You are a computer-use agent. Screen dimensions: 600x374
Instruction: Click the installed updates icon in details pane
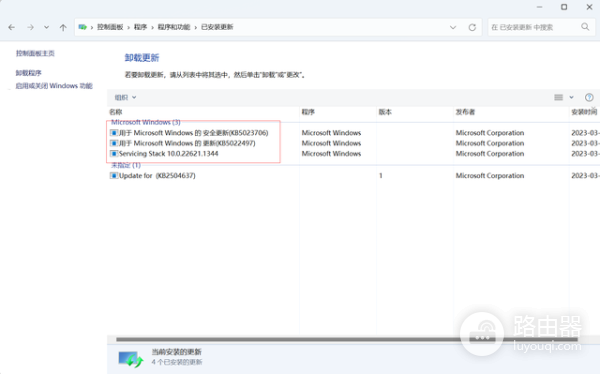130,359
